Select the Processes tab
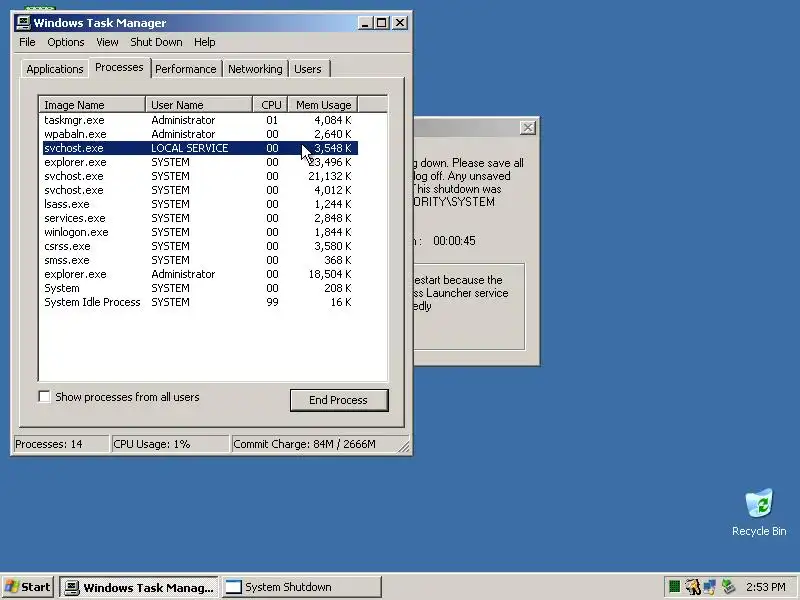The width and height of the screenshot is (800, 600). pyautogui.click(x=119, y=67)
